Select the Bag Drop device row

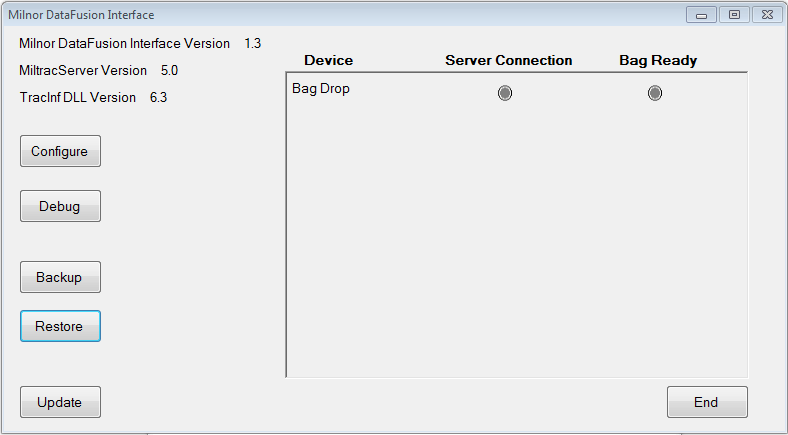[321, 89]
